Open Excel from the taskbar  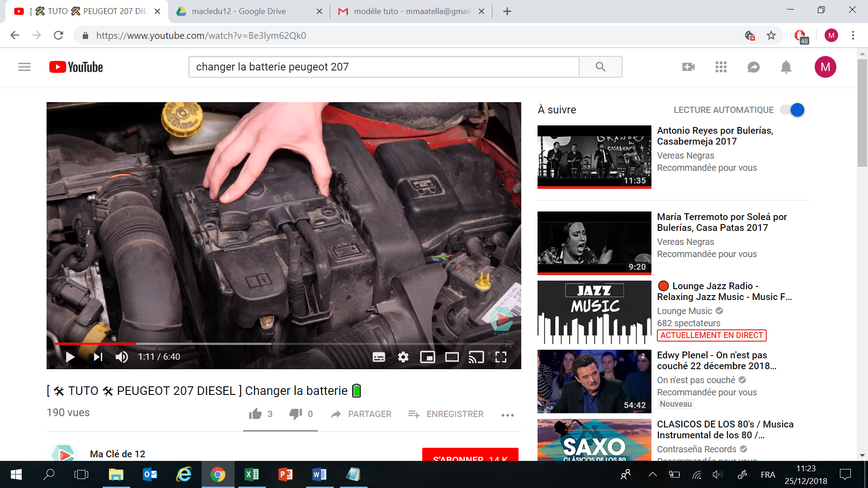click(x=252, y=474)
